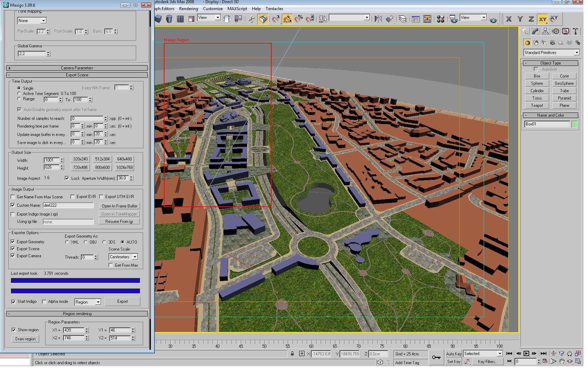Click the green object color swatch
Screen dimensions: 588x368
click(x=574, y=124)
